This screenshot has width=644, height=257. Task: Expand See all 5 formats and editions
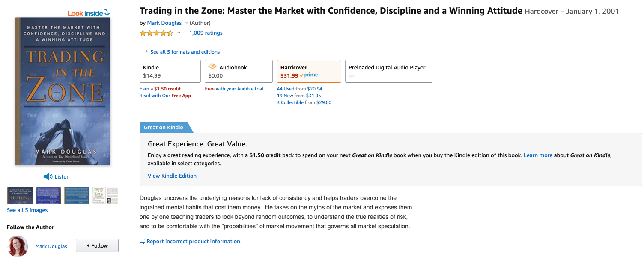coord(183,52)
